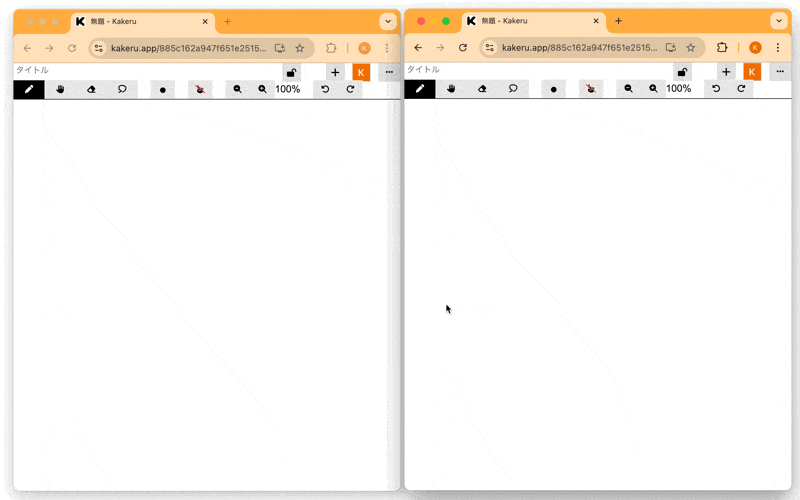Go back in the right browser window
This screenshot has width=800, height=500.
coord(418,47)
